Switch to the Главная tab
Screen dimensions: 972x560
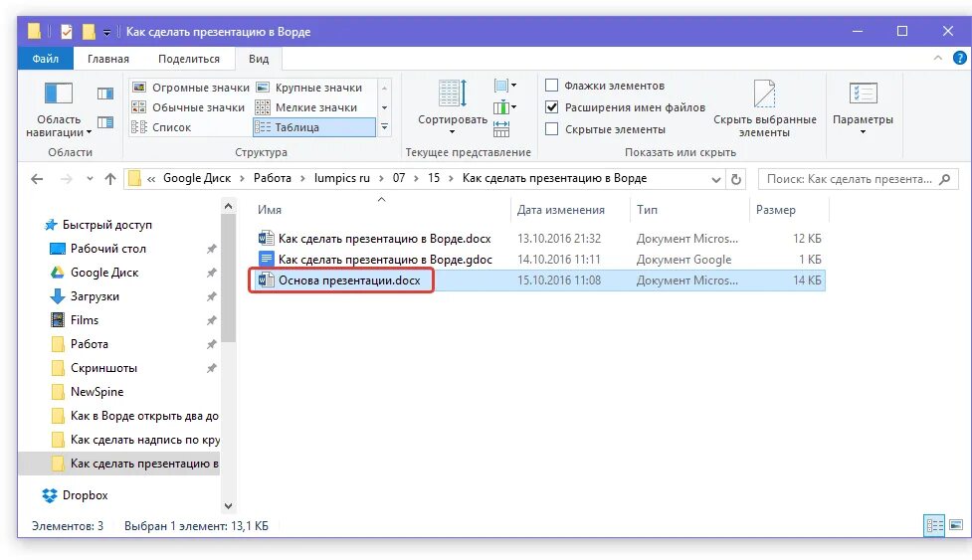point(108,59)
